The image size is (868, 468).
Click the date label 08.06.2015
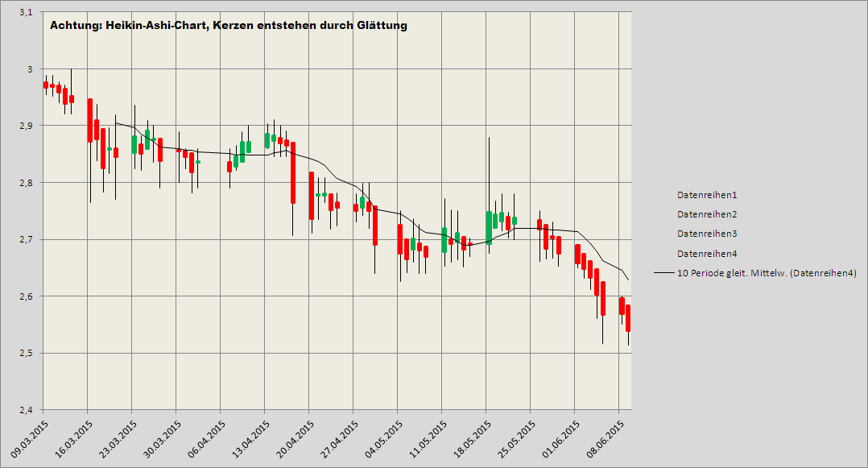[x=606, y=439]
